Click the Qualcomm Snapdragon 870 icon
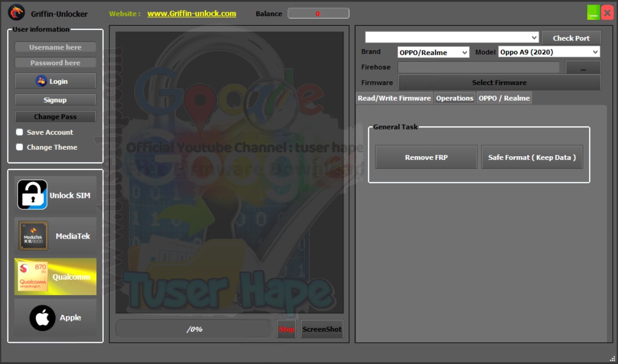The height and width of the screenshot is (364, 618). pyautogui.click(x=33, y=277)
